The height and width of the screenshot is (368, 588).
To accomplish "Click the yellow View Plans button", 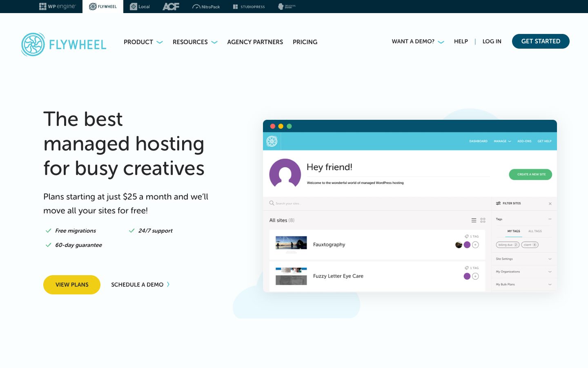I will coord(72,285).
